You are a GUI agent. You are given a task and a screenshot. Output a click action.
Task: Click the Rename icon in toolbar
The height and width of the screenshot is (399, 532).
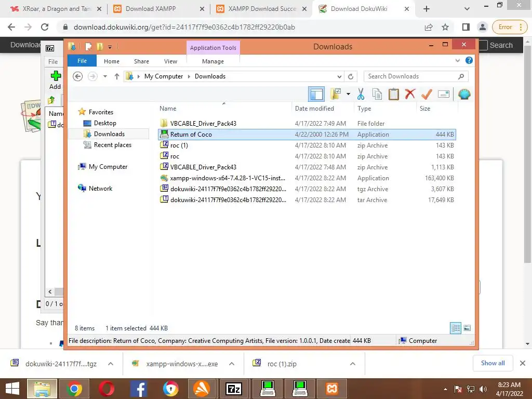[x=444, y=94]
